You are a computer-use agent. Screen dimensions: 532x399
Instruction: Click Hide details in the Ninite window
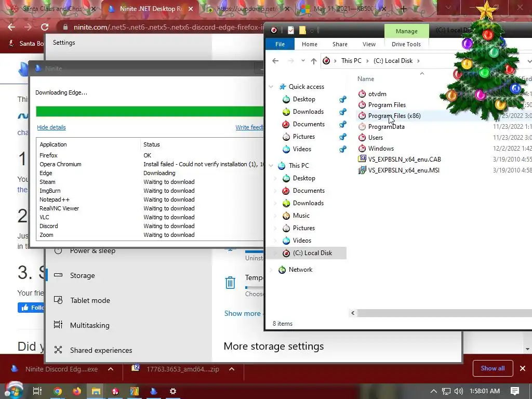(51, 127)
